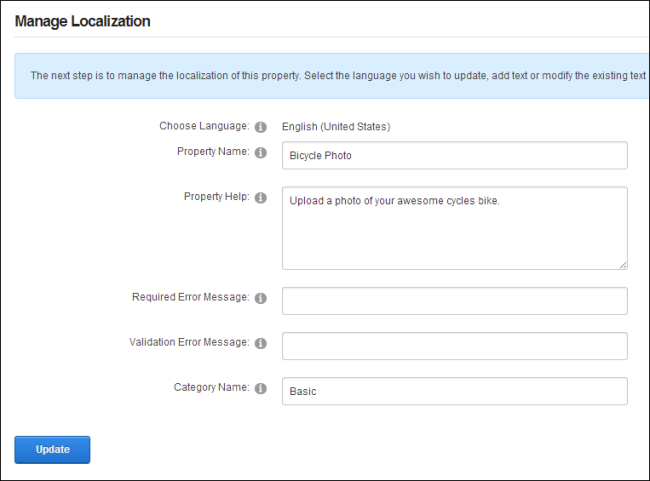Image resolution: width=650 pixels, height=481 pixels.
Task: Click the info icon next to Required Error Message
Action: click(x=260, y=298)
